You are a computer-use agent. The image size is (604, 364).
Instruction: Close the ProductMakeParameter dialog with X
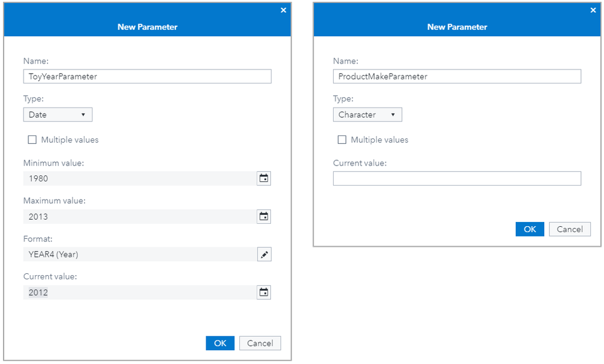tap(593, 10)
